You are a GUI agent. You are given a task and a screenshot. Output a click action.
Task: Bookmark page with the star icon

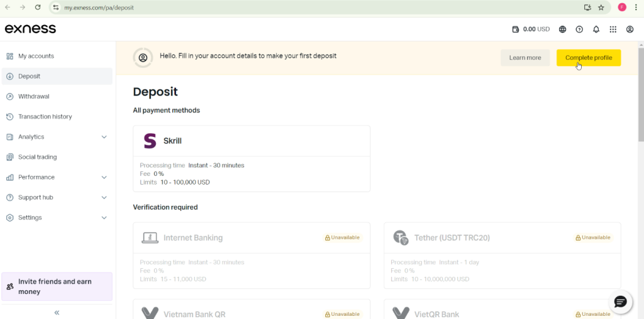[601, 8]
